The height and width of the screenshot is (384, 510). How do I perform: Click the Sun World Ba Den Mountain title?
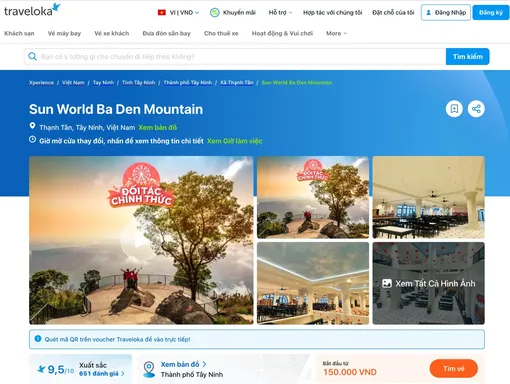point(116,109)
